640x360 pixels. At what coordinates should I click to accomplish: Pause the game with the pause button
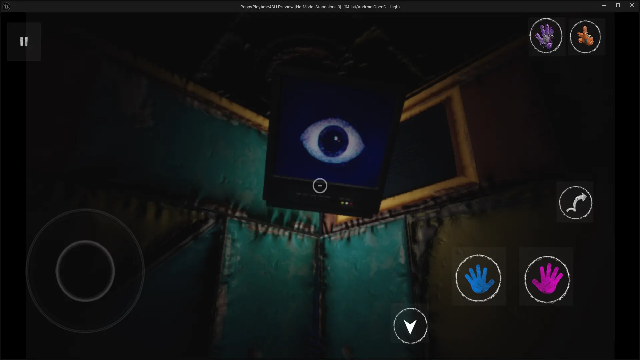tap(24, 42)
